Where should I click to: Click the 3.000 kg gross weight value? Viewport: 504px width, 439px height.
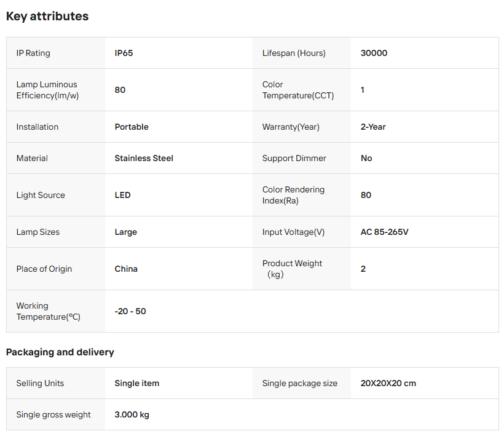132,414
